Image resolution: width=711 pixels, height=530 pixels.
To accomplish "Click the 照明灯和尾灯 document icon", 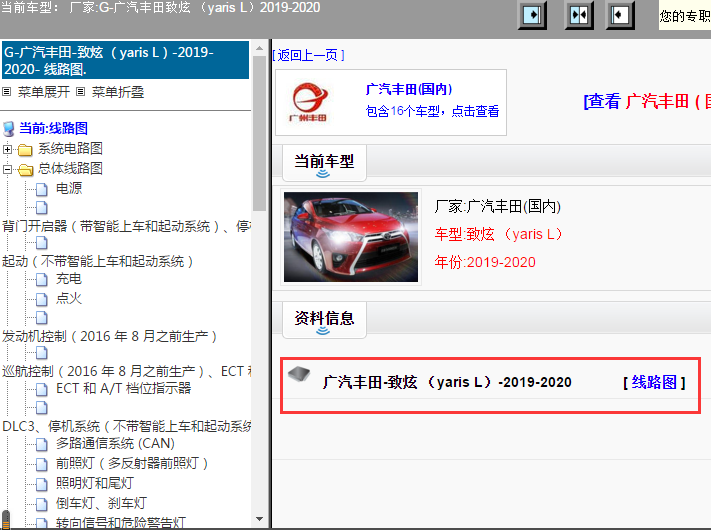I will [41, 484].
